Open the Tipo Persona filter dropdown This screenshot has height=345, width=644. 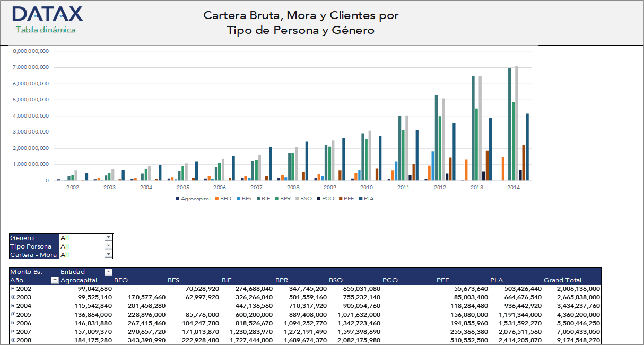[x=108, y=246]
